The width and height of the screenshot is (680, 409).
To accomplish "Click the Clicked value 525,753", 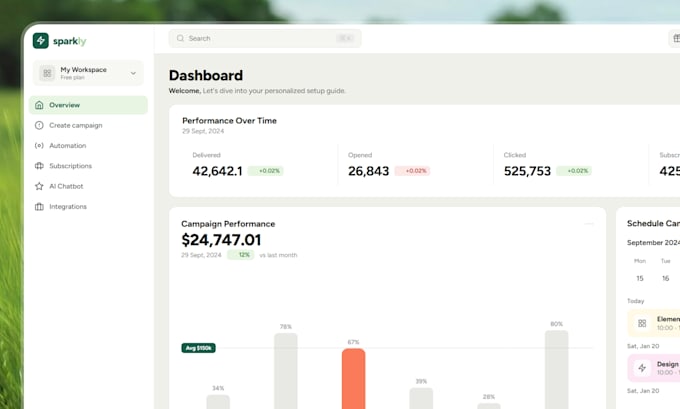I will pos(527,171).
